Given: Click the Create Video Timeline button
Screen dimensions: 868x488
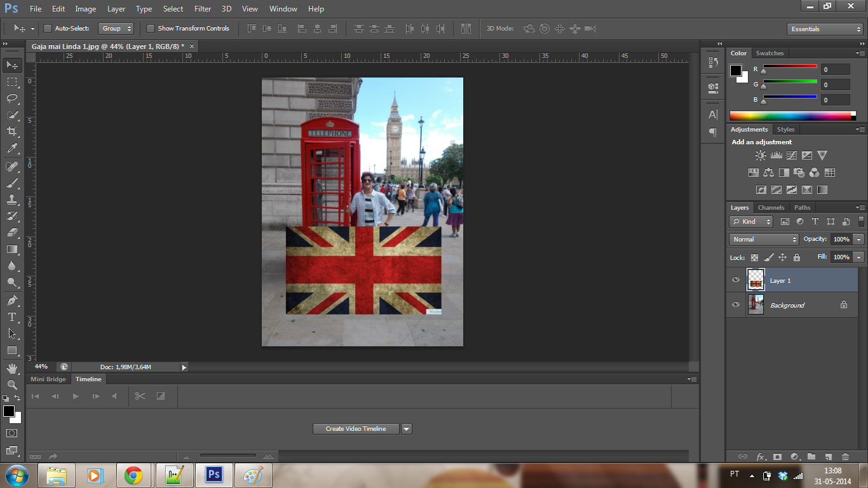Looking at the screenshot, I should point(356,429).
